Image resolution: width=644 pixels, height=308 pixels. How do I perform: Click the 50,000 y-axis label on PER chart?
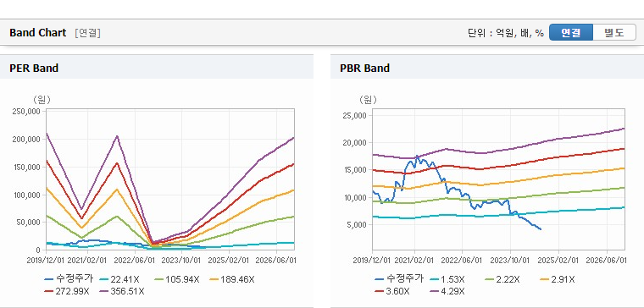coord(29,223)
